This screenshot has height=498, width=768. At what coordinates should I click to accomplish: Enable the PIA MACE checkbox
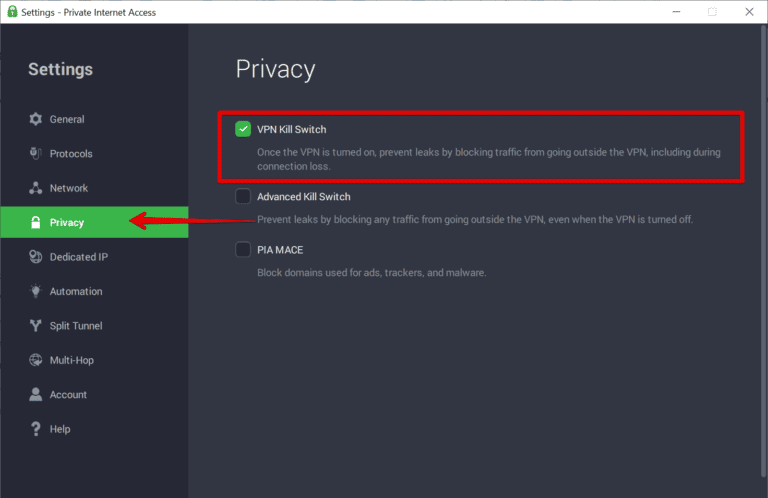(x=243, y=250)
